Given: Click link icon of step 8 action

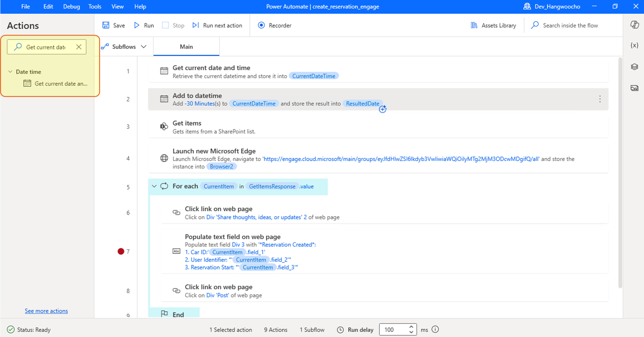Looking at the screenshot, I should pos(176,290).
